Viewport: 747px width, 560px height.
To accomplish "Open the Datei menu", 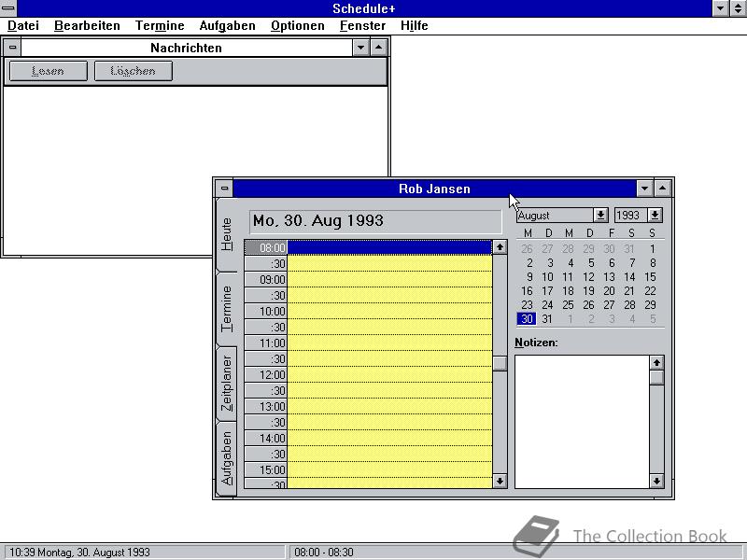I will click(23, 26).
